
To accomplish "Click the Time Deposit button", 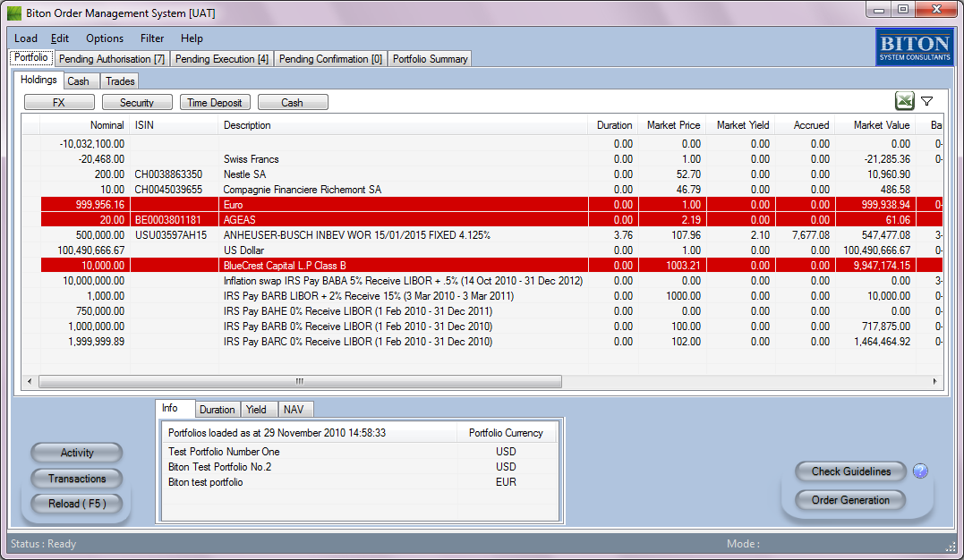I will [215, 103].
